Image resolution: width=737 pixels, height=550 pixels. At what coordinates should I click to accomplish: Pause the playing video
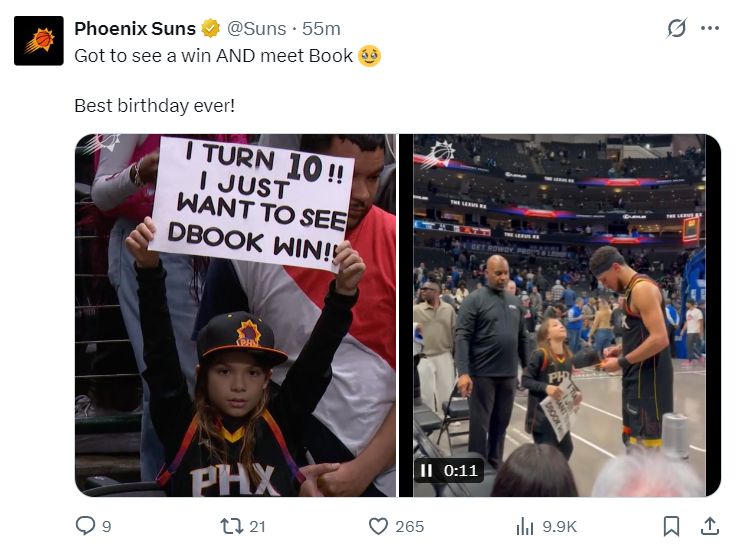tap(426, 470)
